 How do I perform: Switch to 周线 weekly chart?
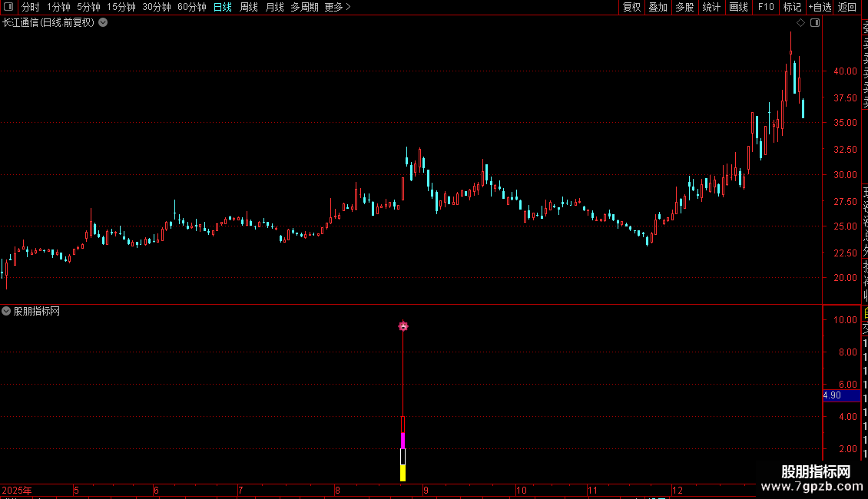(249, 7)
